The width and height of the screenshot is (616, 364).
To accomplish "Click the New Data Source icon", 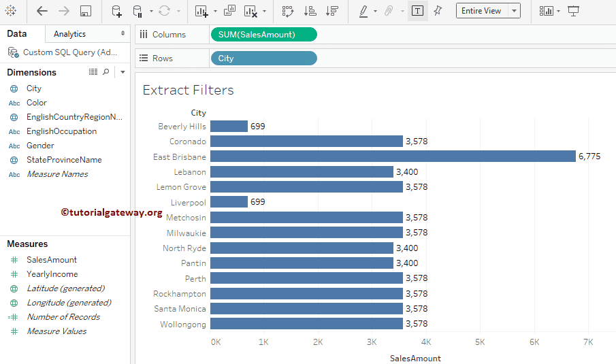I will [116, 11].
